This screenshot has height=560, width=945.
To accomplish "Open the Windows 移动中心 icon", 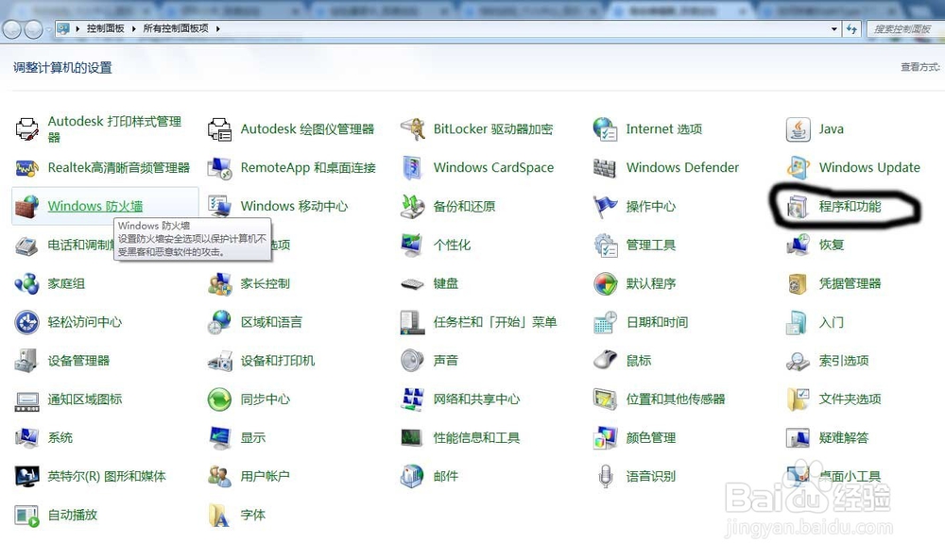I will [219, 206].
